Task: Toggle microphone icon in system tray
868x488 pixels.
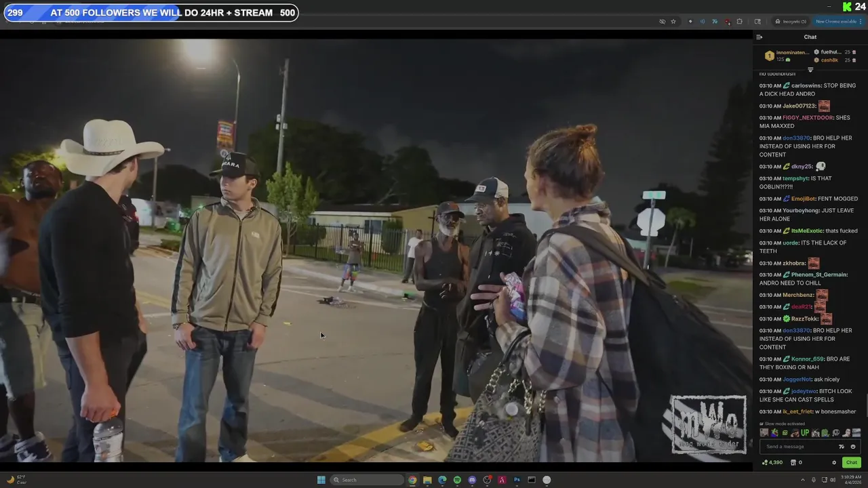Action: point(814,480)
